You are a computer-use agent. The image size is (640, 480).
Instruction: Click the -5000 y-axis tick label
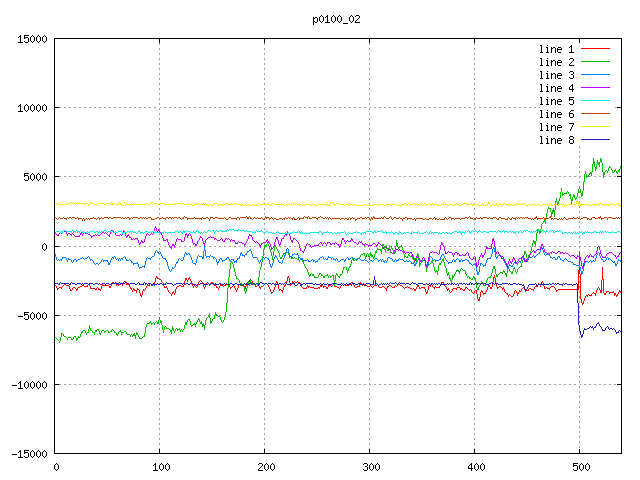click(x=31, y=315)
